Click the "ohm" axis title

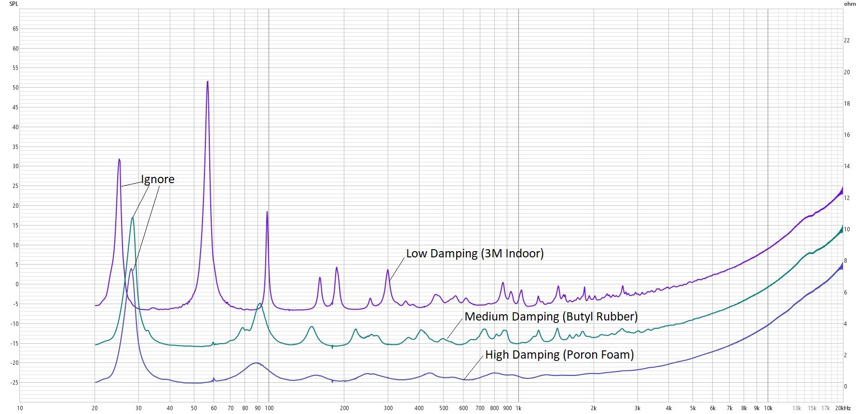click(850, 4)
